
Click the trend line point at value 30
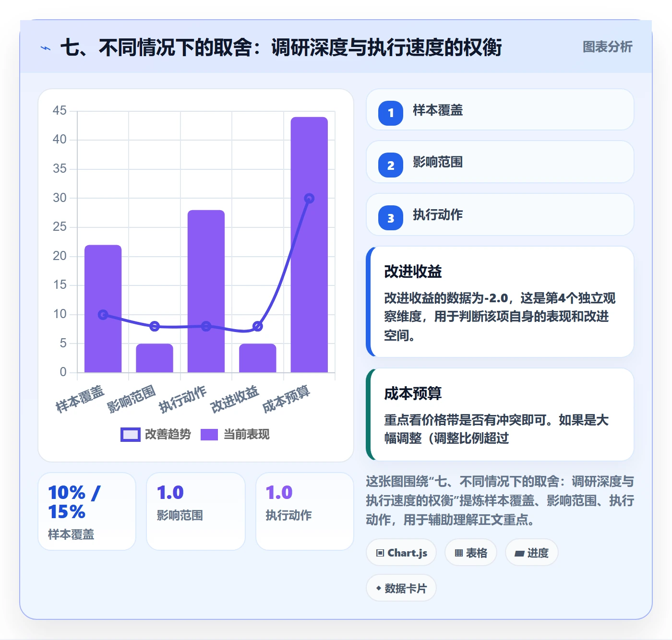tap(309, 198)
